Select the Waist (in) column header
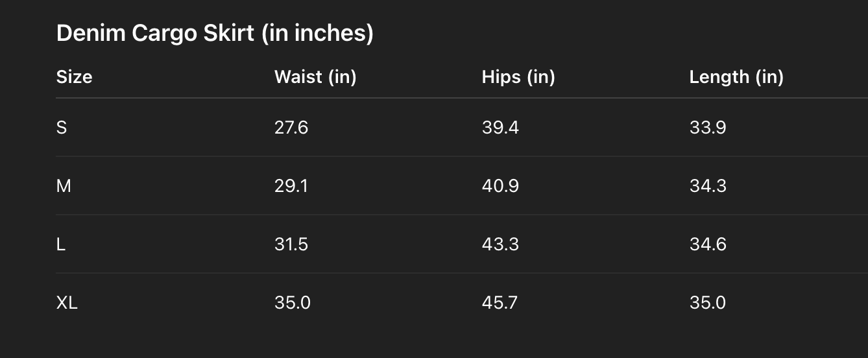The width and height of the screenshot is (868, 358). (315, 77)
